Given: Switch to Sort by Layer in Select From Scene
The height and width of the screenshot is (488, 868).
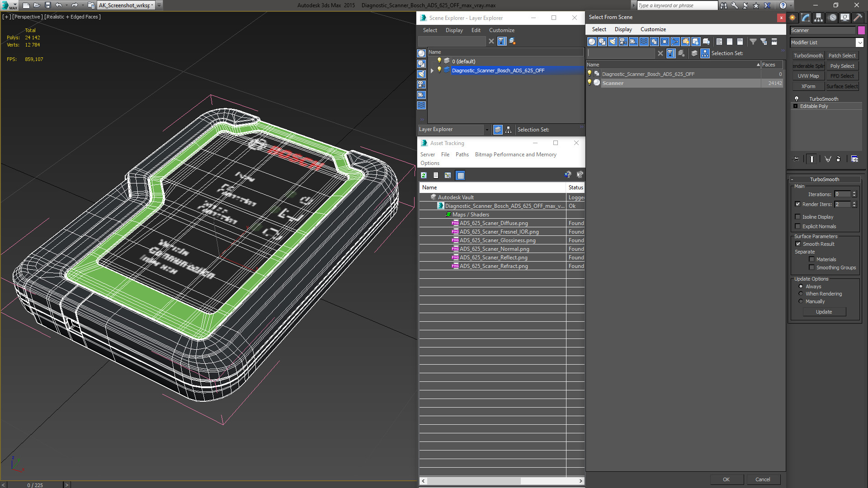Looking at the screenshot, I should 695,53.
